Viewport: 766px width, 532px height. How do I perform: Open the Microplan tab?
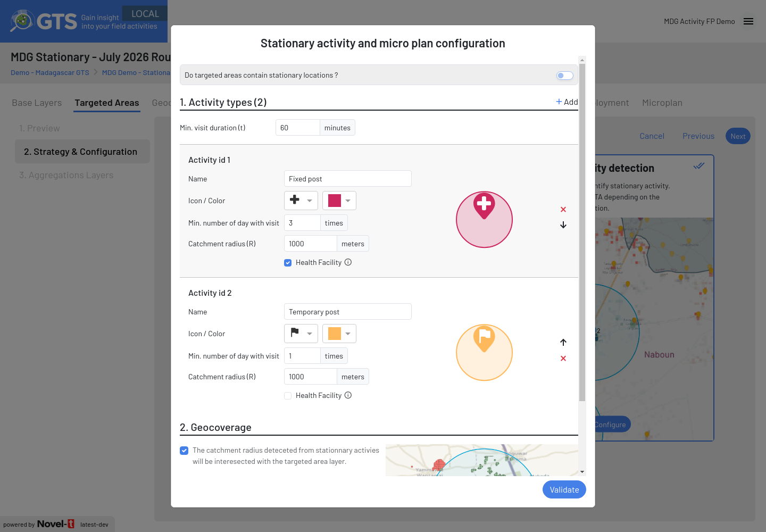pos(662,103)
